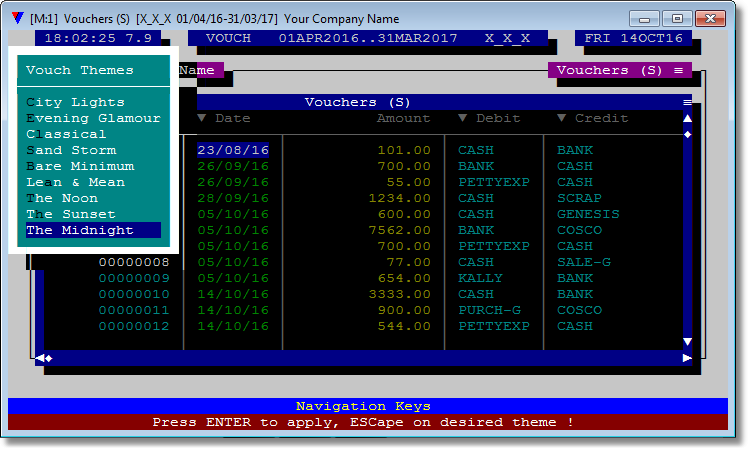Click the horizontal scrollbar left arrow
The width and height of the screenshot is (748, 450).
pos(40,358)
